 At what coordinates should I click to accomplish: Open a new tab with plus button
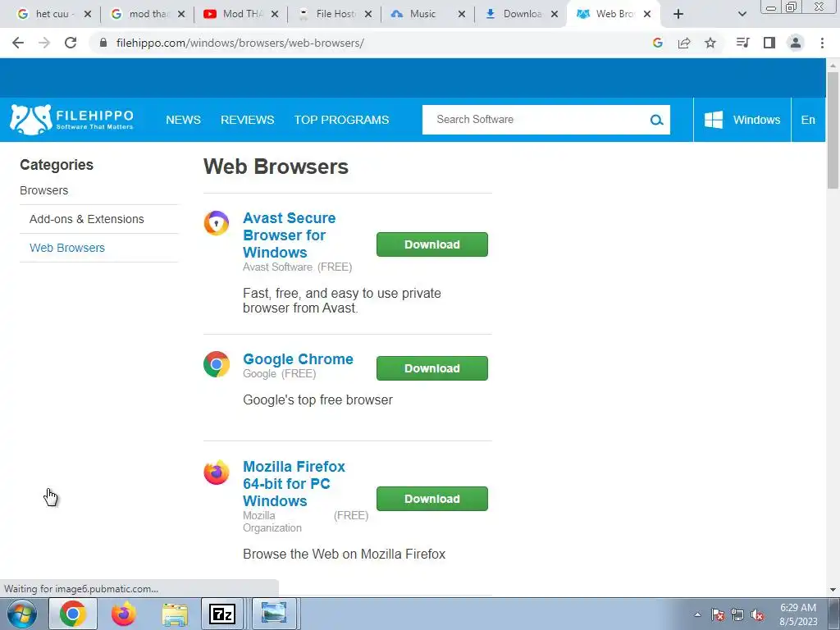tap(678, 14)
